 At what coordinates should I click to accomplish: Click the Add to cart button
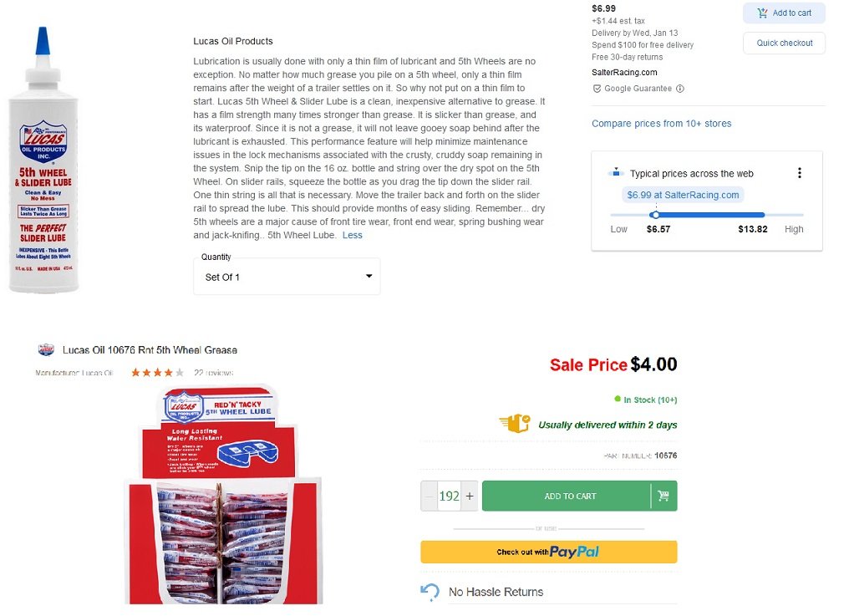click(784, 13)
